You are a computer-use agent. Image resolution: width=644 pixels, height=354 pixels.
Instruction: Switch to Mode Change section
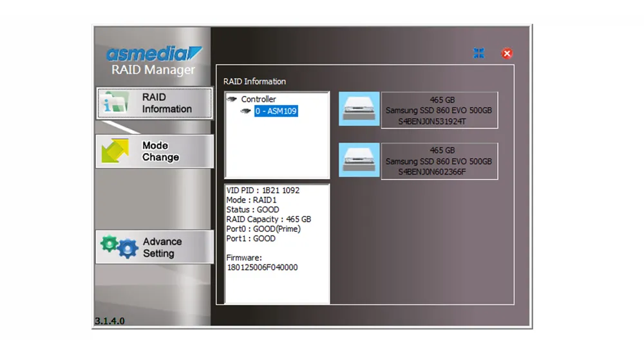tap(155, 151)
